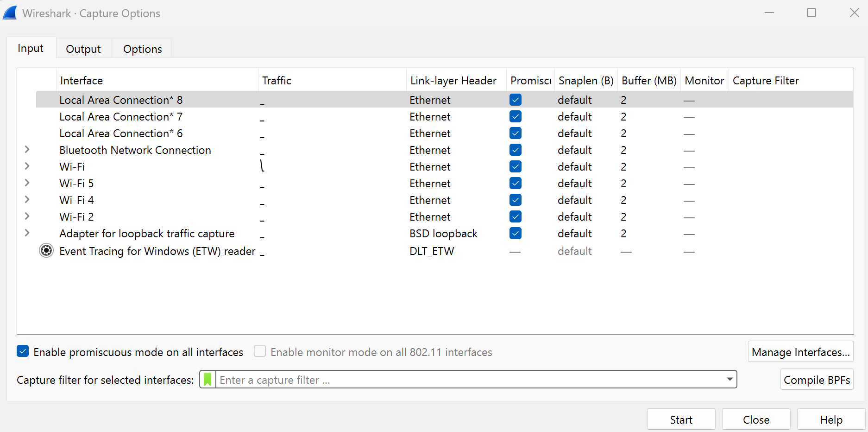Open the capture filter dropdown arrow
The width and height of the screenshot is (868, 432).
pyautogui.click(x=730, y=379)
